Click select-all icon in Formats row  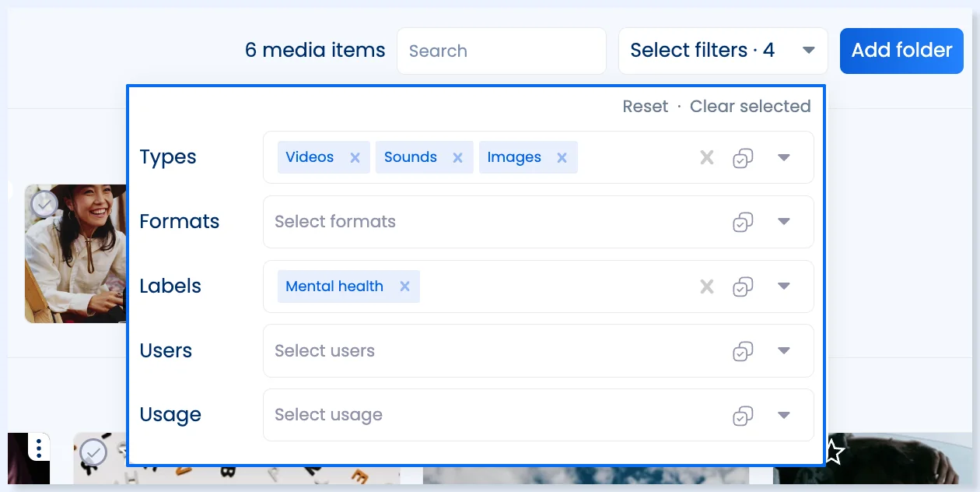[743, 223]
